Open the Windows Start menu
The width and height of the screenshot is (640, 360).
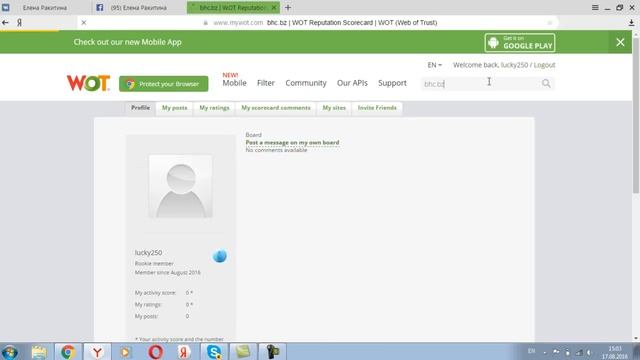pos(10,352)
